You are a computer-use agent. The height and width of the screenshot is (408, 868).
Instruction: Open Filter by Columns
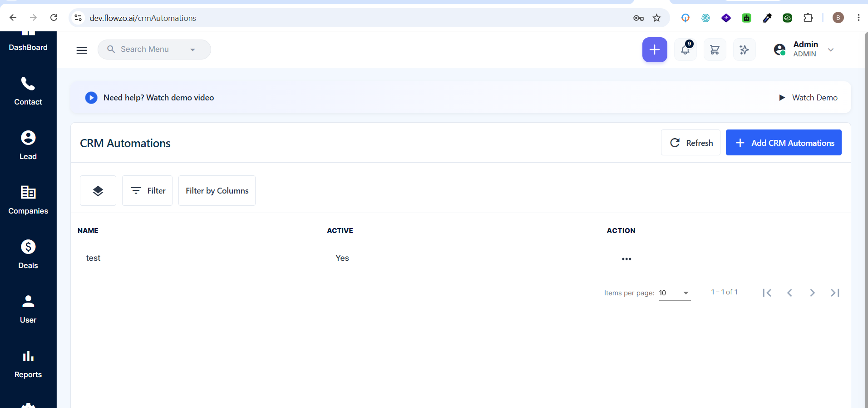tap(217, 191)
